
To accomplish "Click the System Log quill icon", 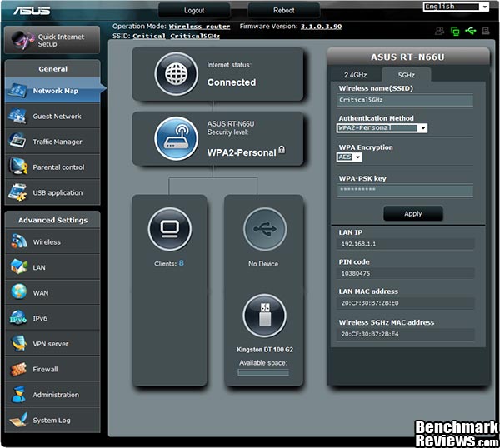I will coord(18,420).
